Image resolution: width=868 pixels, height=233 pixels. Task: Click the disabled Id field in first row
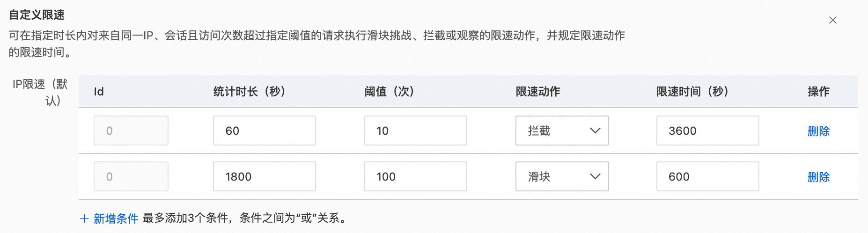coord(131,131)
